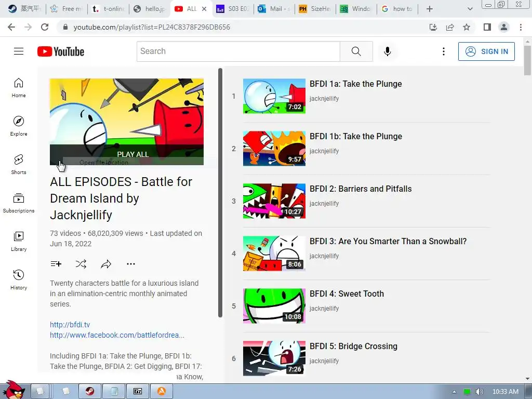532x399 pixels.
Task: Open BFDI 4: Sweet Tooth title
Action: (x=347, y=294)
